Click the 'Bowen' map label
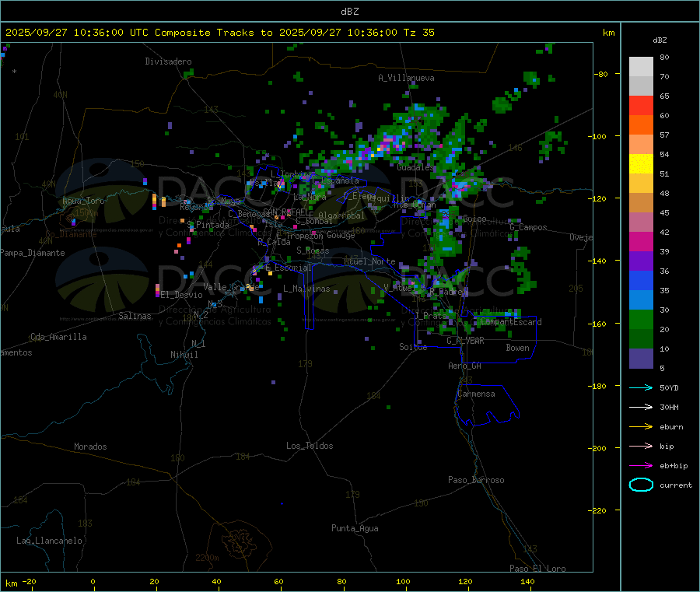This screenshot has height=592, width=700. tap(518, 348)
